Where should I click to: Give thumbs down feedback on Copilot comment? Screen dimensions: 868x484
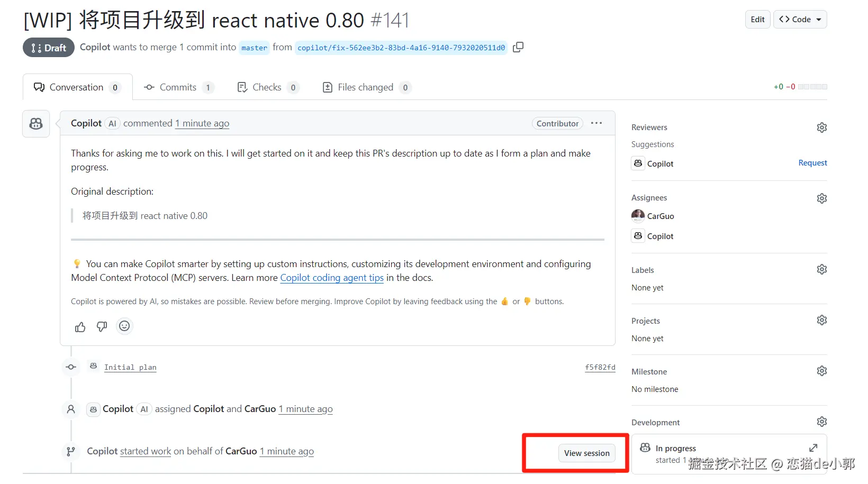[102, 327]
